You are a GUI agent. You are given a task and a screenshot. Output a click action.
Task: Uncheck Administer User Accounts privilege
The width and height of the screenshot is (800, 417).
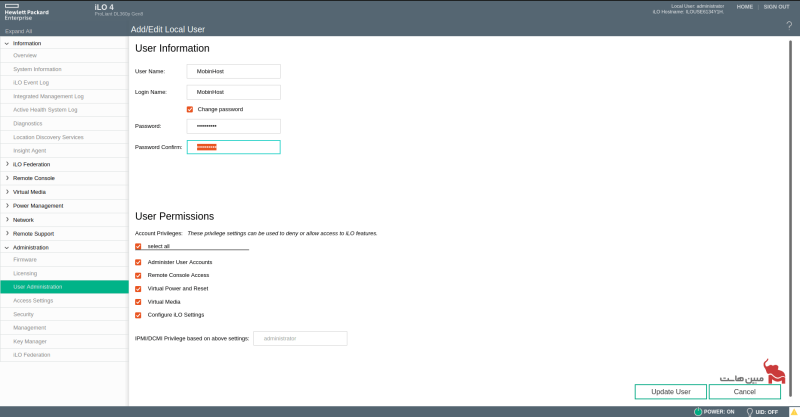(x=138, y=262)
